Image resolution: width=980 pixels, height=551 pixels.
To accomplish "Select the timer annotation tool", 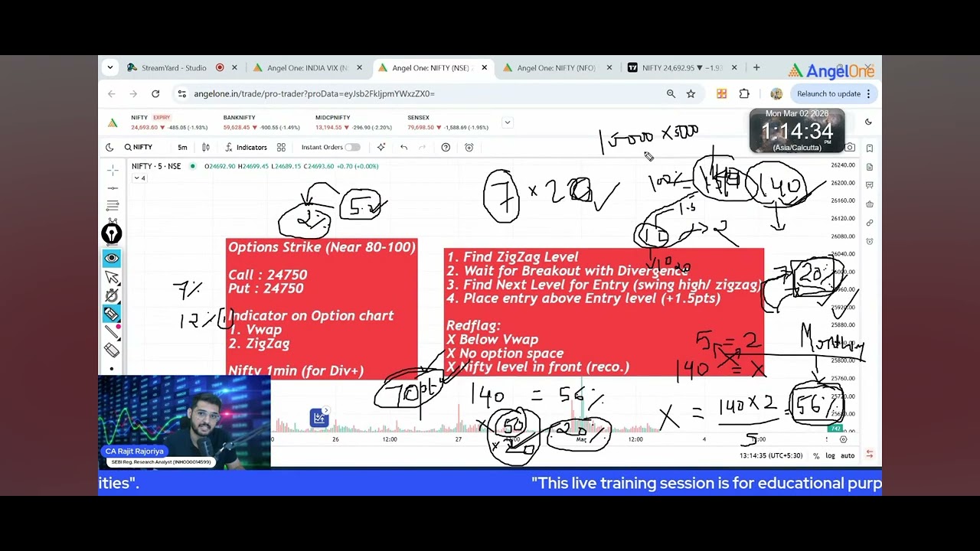I will coord(112,295).
